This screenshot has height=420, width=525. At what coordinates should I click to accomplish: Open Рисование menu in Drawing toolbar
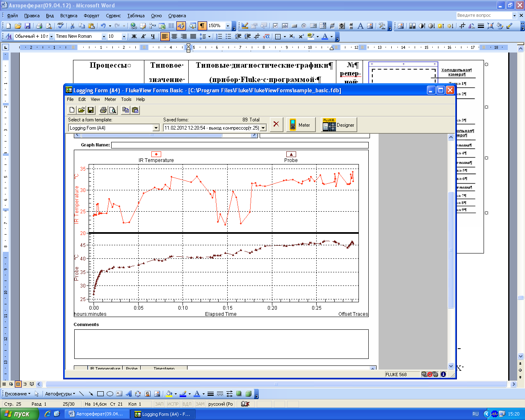17,394
